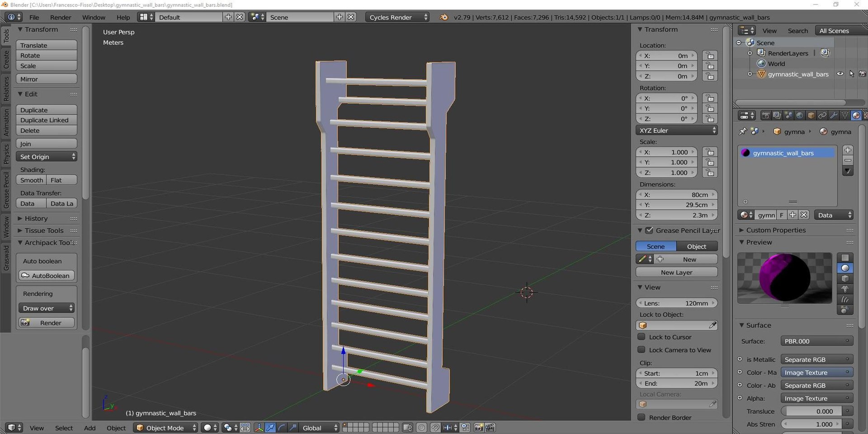Viewport: 868px width, 434px height.
Task: Click the Duplicate Linked button
Action: tap(47, 120)
